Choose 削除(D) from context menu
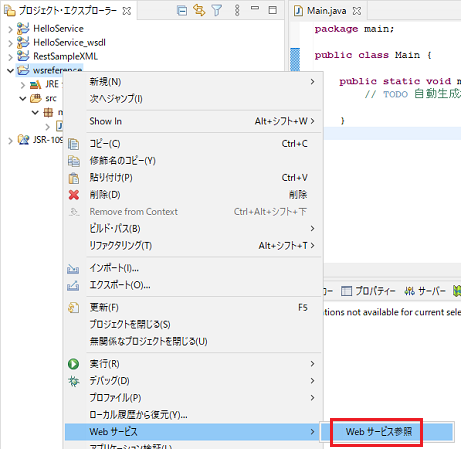The image size is (461, 449). point(193,195)
